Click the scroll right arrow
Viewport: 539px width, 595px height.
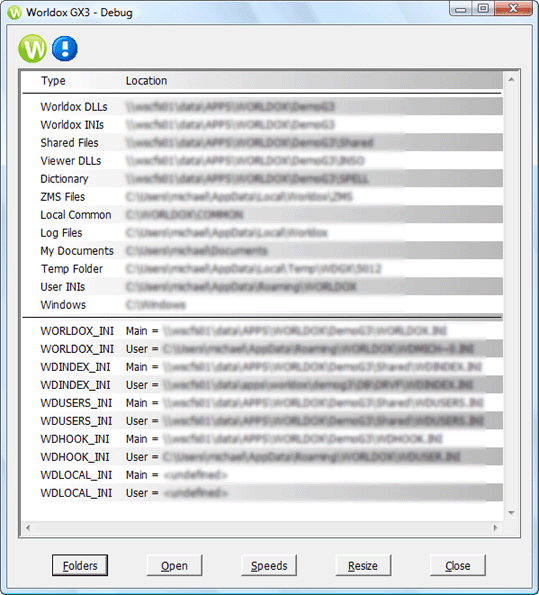click(495, 527)
